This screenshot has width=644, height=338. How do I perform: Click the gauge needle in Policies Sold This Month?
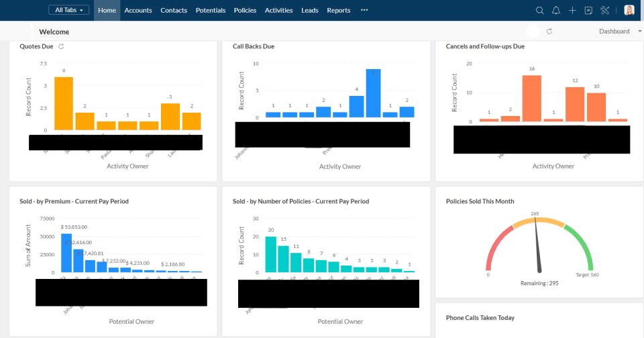click(537, 245)
